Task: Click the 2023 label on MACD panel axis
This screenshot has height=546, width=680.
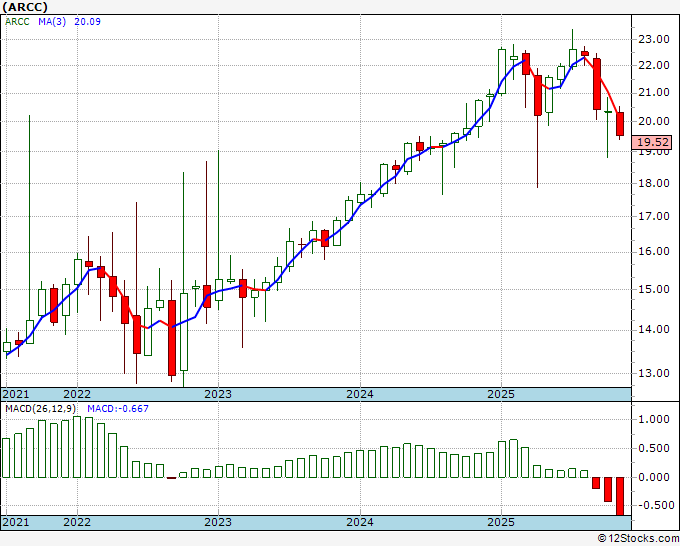Action: pos(218,522)
